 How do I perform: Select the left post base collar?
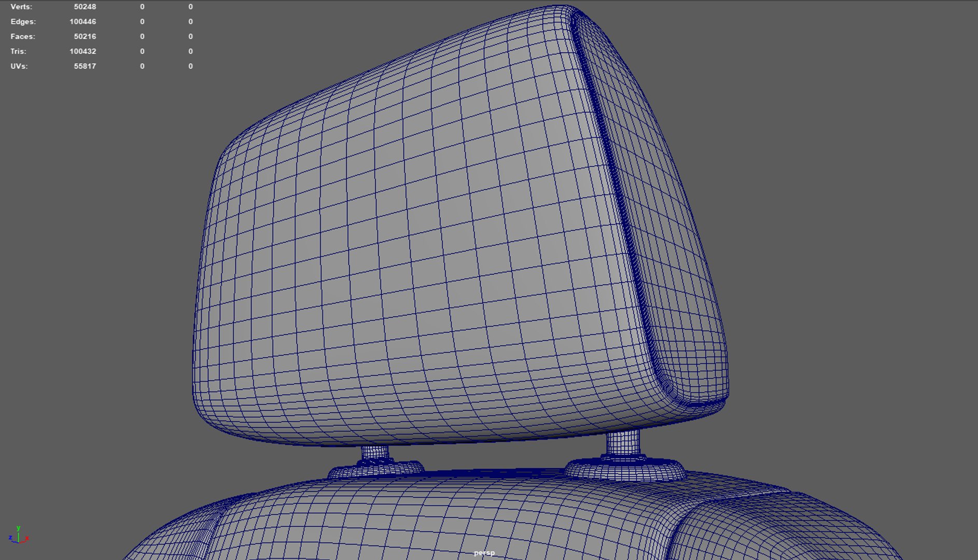tap(376, 469)
